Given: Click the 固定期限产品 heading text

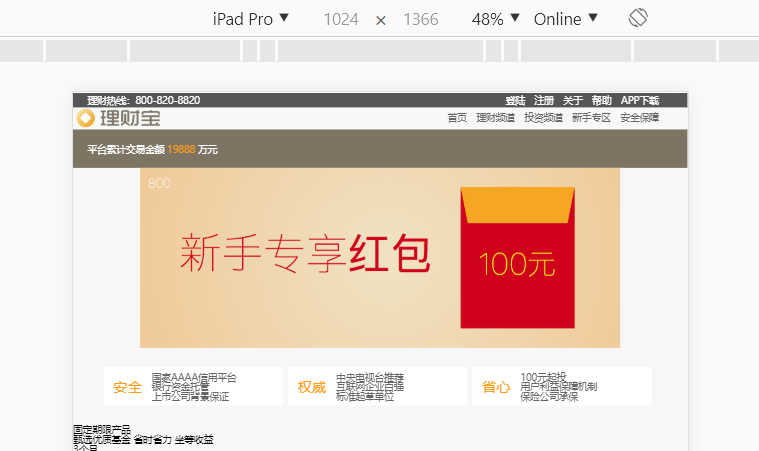Looking at the screenshot, I should point(102,430).
